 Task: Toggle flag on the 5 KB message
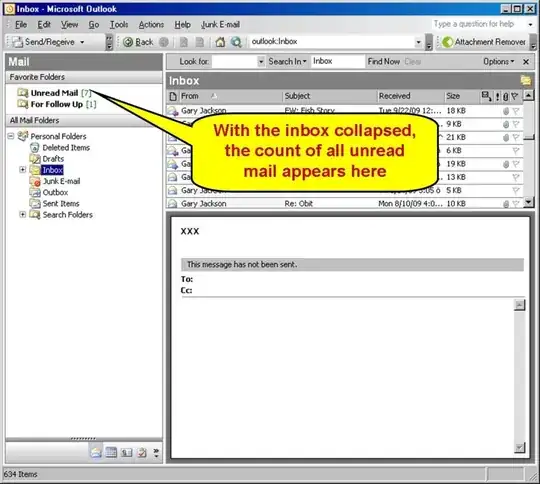point(516,190)
